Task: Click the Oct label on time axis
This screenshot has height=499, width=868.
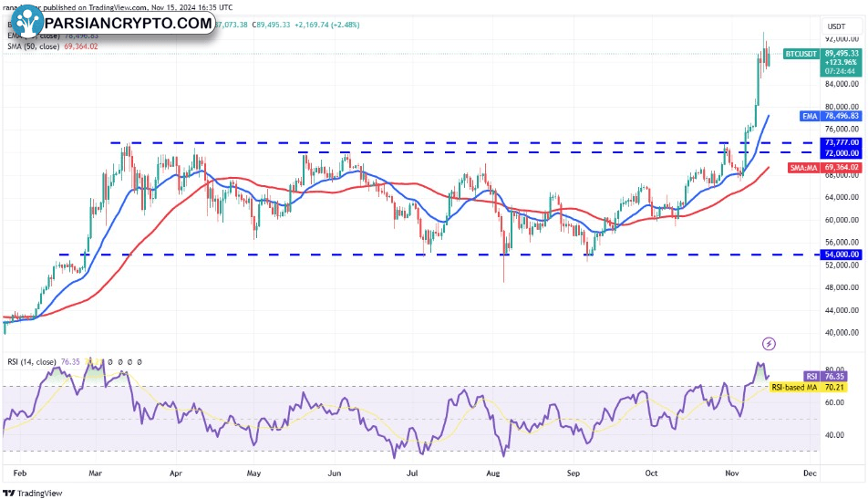Action: coord(652,473)
